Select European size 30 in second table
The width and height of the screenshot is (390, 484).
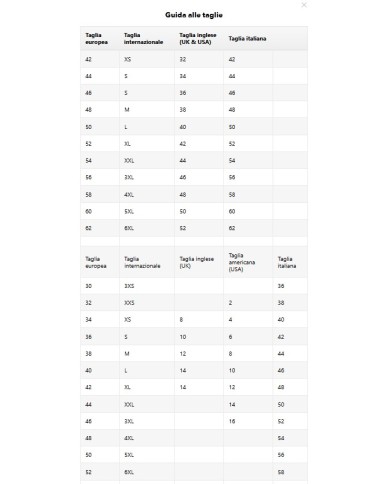88,286
